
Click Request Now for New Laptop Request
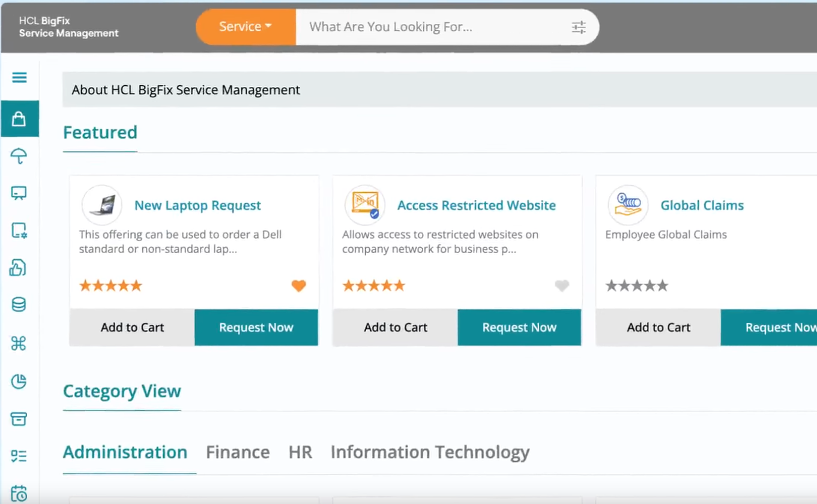(x=256, y=328)
